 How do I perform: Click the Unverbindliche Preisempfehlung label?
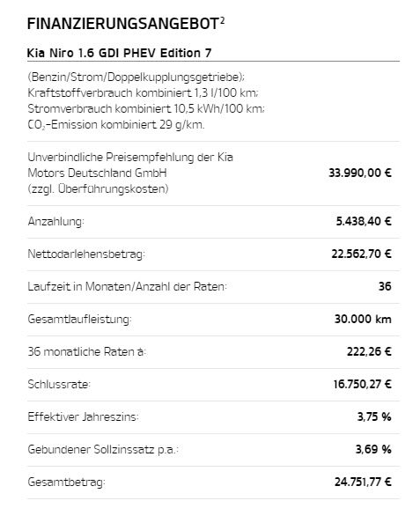pyautogui.click(x=130, y=173)
